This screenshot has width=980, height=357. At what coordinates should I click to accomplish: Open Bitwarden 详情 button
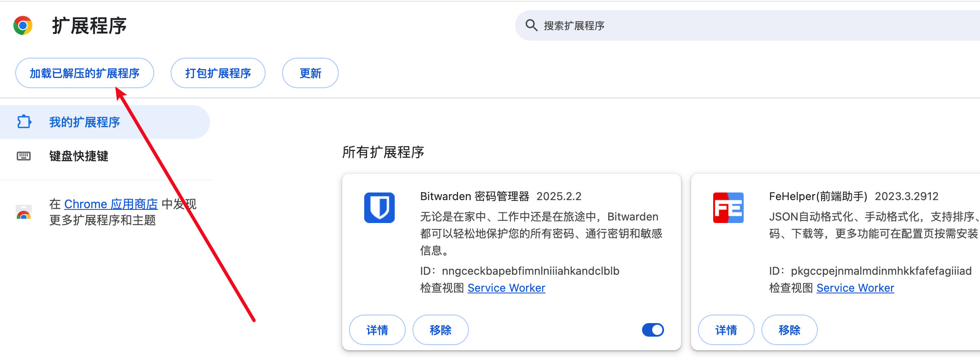(x=377, y=330)
